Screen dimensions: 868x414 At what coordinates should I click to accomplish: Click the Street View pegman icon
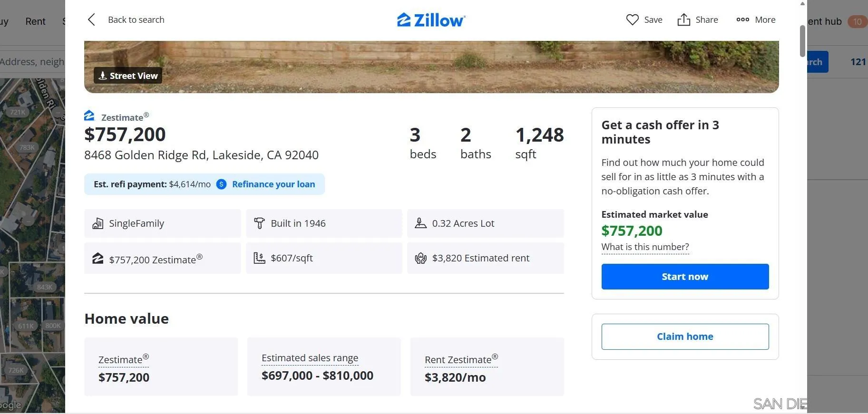(x=102, y=75)
